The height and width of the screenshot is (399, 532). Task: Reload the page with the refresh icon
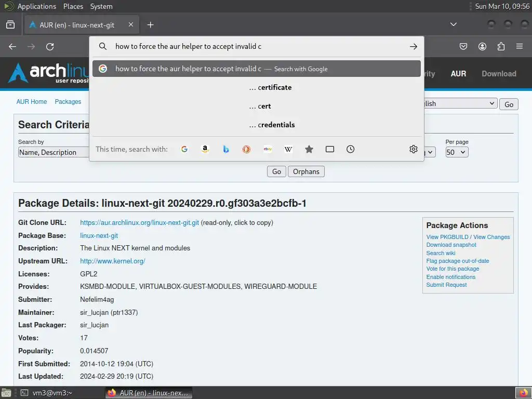click(x=50, y=46)
